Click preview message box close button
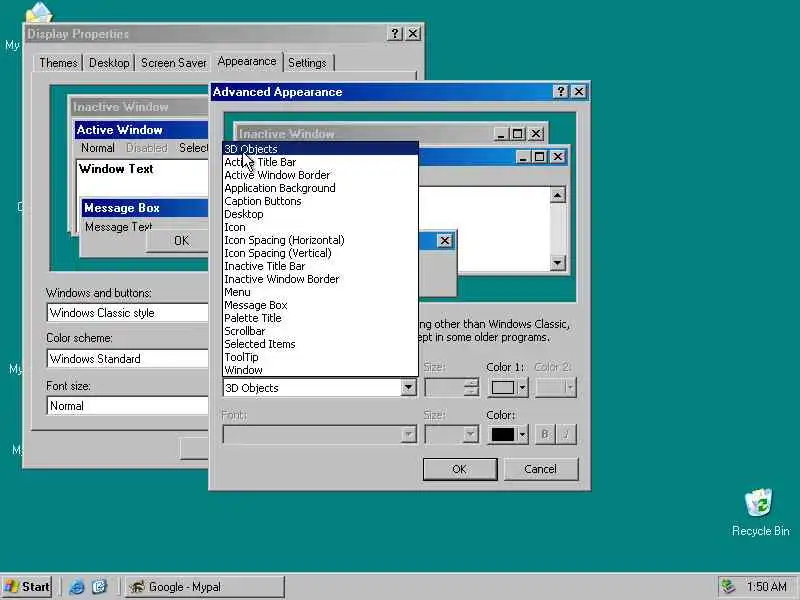This screenshot has width=800, height=600. click(x=444, y=241)
